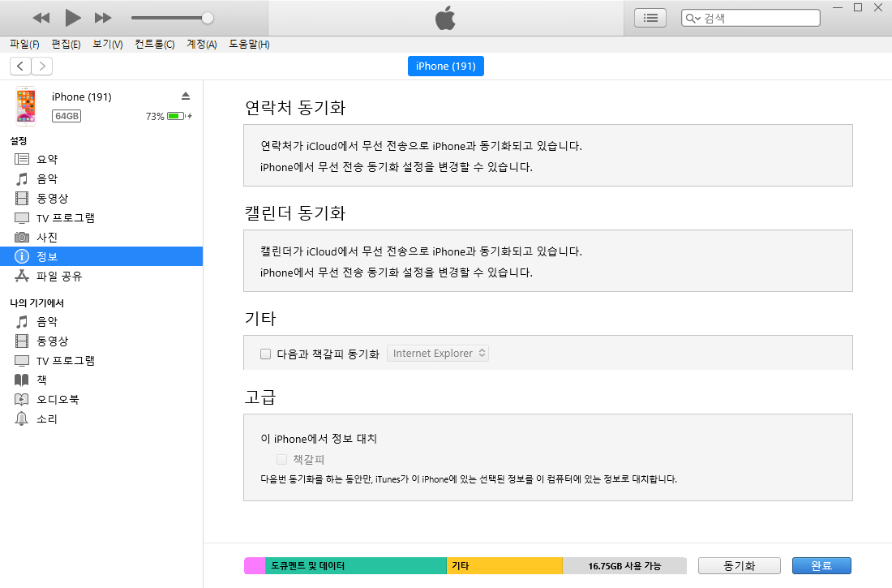Enable 다음과 책갈피 동기화 checkbox

coord(265,354)
